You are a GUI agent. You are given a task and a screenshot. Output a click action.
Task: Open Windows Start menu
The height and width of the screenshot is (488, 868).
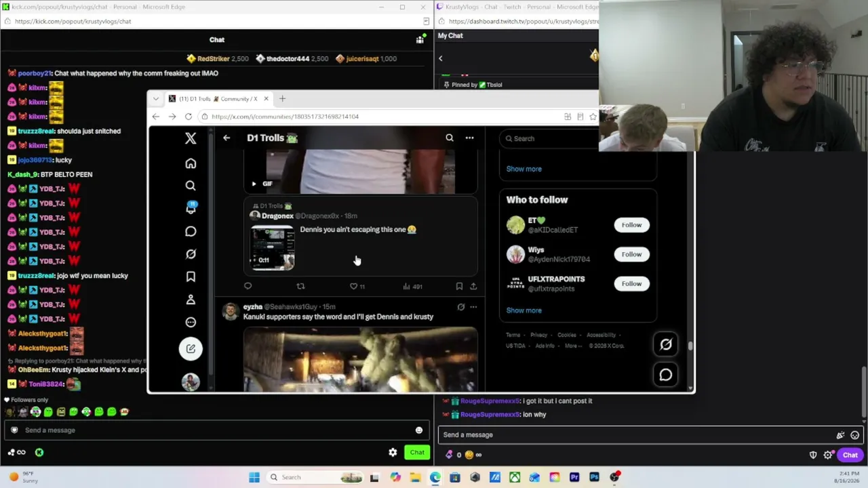click(x=254, y=477)
